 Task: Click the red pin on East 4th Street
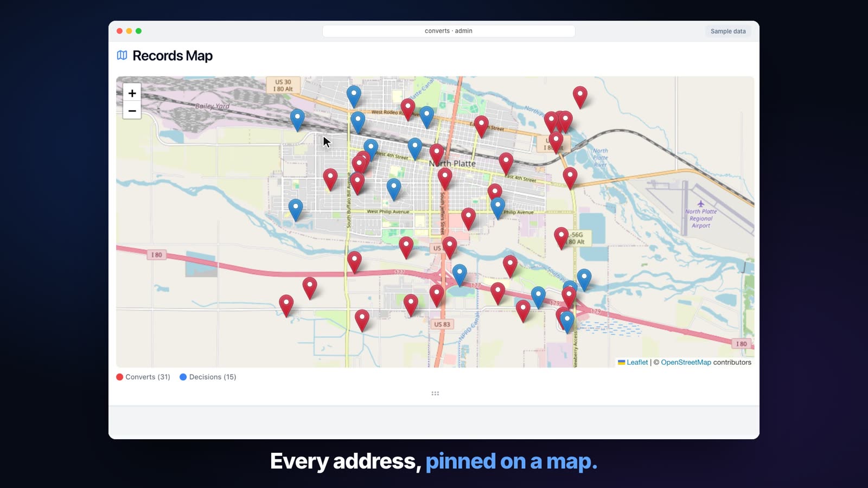click(506, 163)
